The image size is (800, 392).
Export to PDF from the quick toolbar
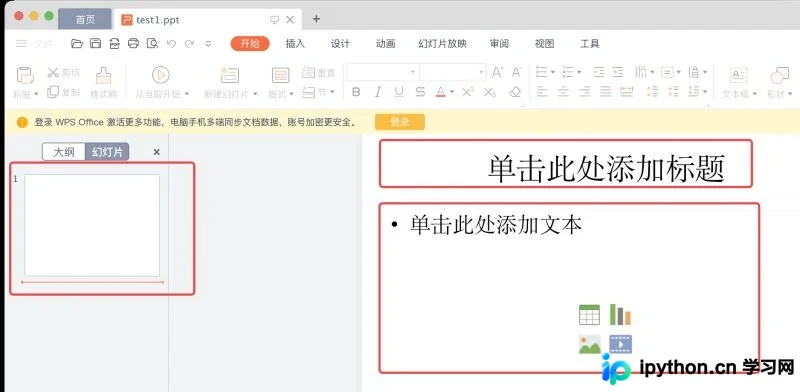click(x=115, y=44)
